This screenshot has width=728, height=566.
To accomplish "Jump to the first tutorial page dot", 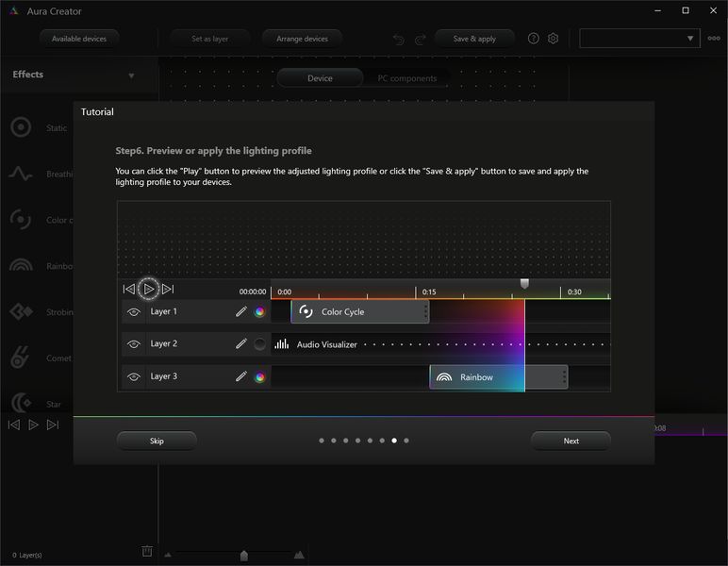I will 322,441.
